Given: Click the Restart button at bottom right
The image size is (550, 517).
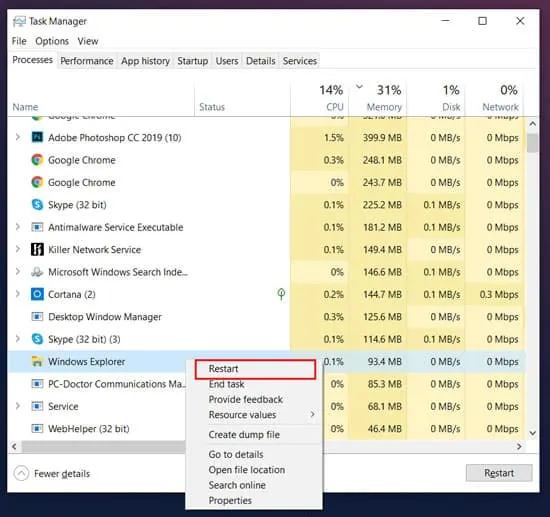Looking at the screenshot, I should coord(499,473).
